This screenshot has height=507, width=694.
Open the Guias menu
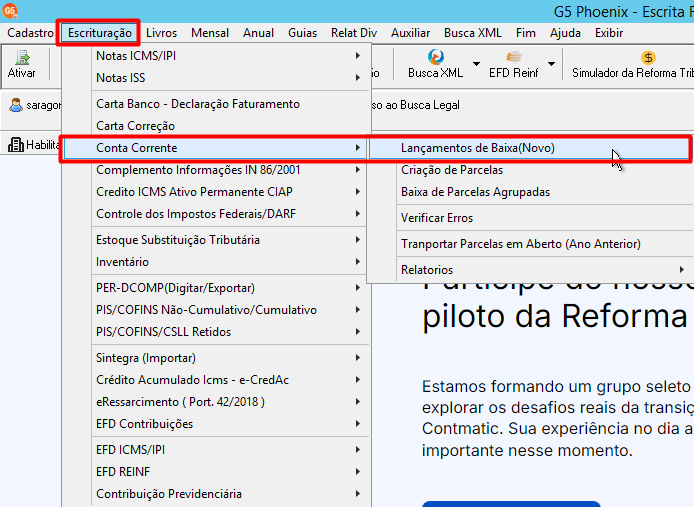click(x=303, y=33)
